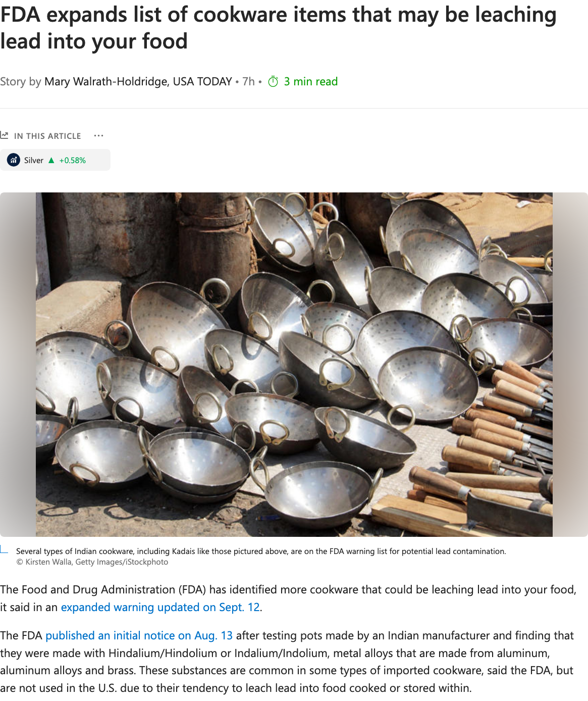Follow the published an initial notice on Aug. 13 link
The height and width of the screenshot is (701, 588).
(x=139, y=635)
